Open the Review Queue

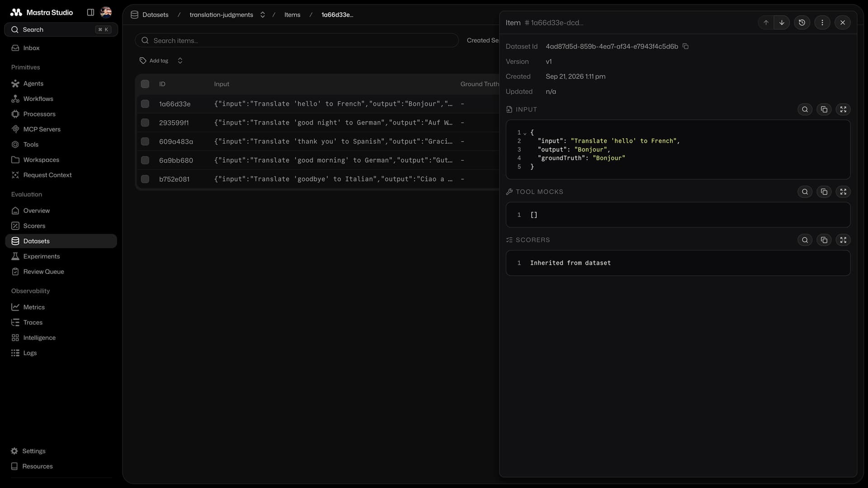click(x=61, y=272)
